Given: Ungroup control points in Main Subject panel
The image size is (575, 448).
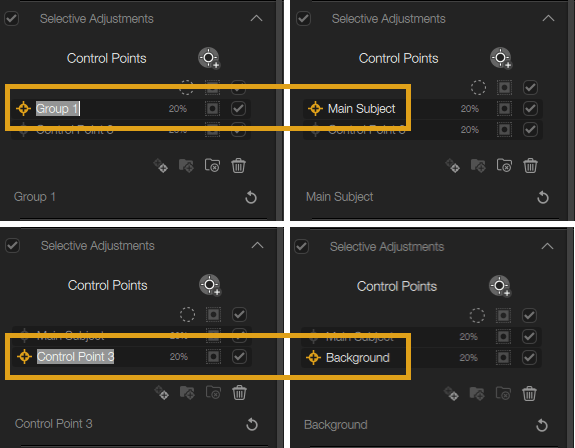Looking at the screenshot, I should (x=504, y=166).
